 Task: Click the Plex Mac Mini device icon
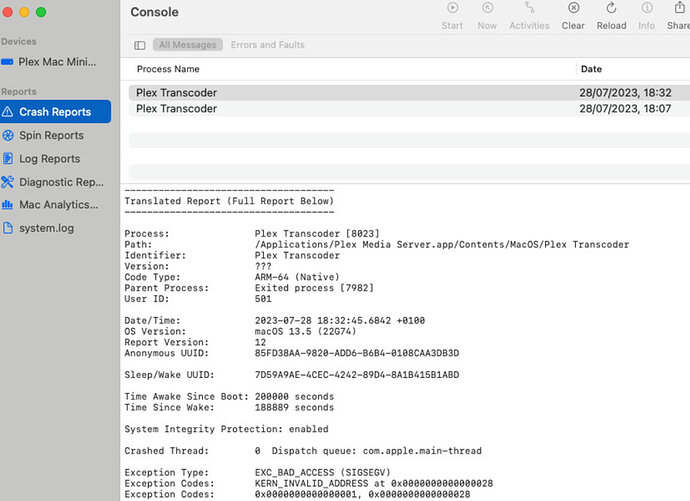[x=7, y=62]
